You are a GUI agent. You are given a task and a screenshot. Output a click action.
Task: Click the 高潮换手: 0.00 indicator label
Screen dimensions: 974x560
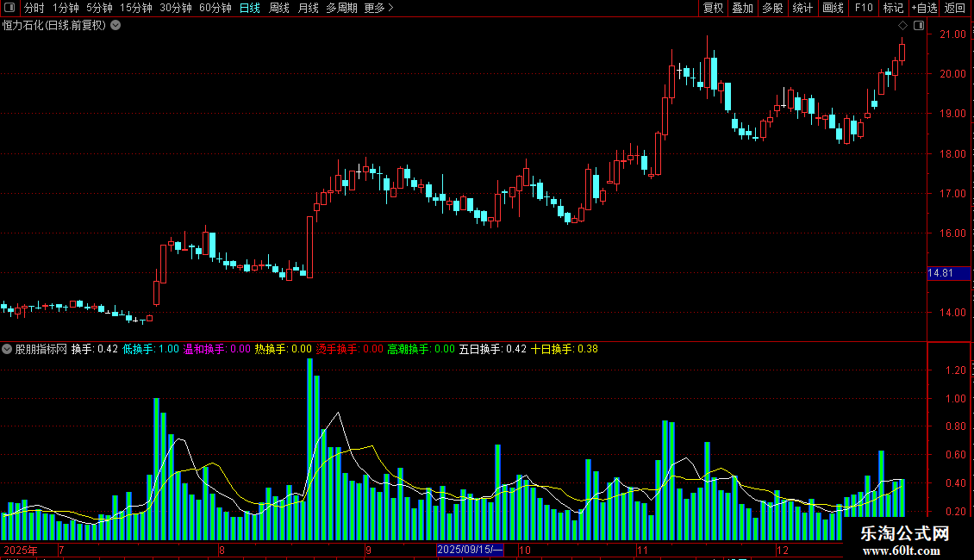[x=421, y=349]
